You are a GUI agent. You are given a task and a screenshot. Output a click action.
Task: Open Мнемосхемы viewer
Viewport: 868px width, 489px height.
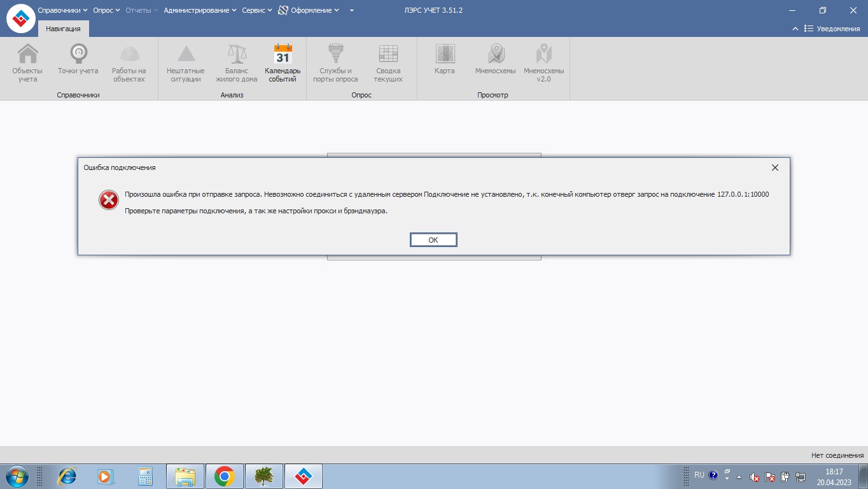point(496,59)
